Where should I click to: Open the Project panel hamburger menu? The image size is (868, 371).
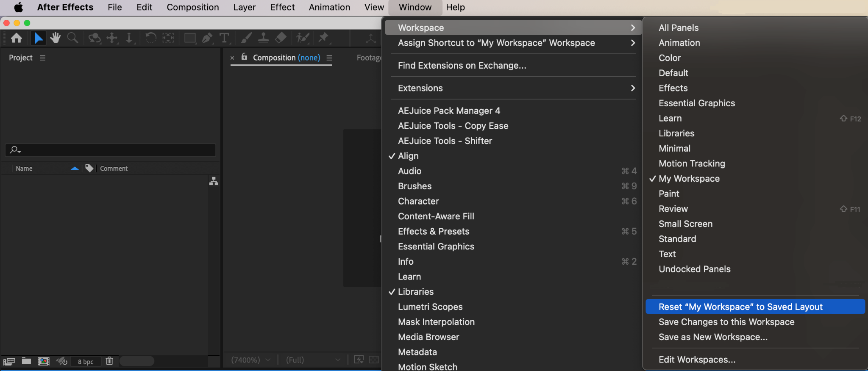[42, 58]
